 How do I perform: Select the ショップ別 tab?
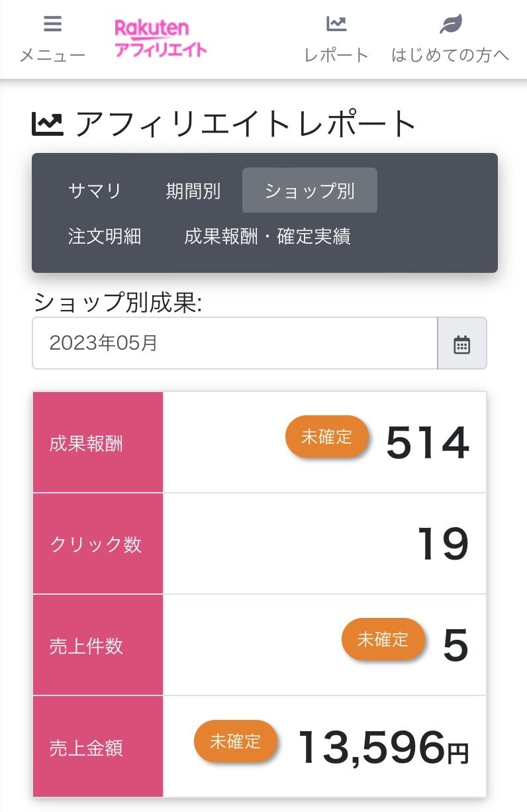click(x=309, y=191)
